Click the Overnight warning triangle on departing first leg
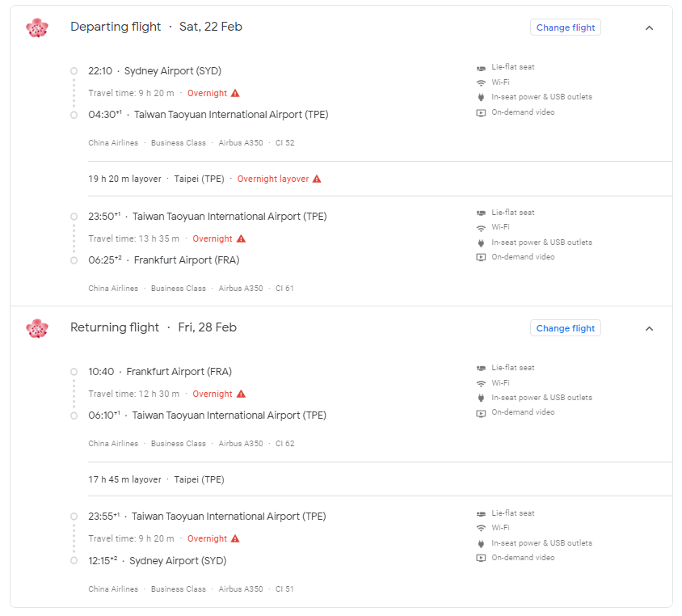Viewport: 682px width, 616px height. pyautogui.click(x=236, y=92)
